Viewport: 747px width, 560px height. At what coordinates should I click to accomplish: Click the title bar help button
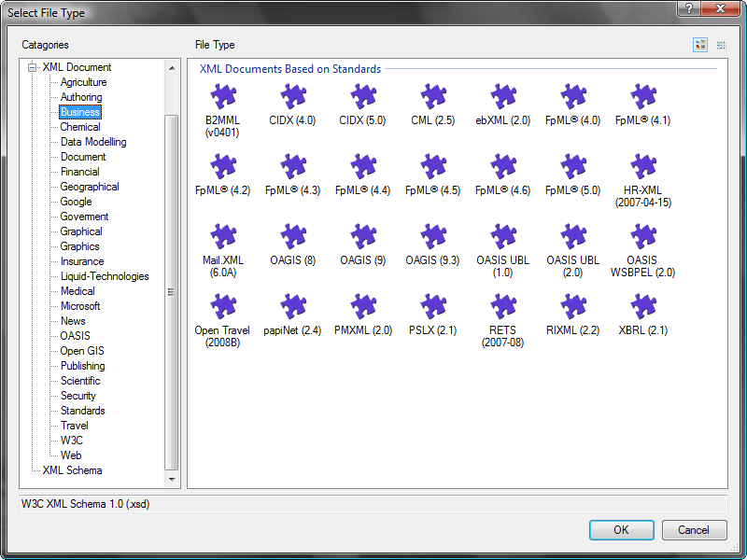(688, 7)
